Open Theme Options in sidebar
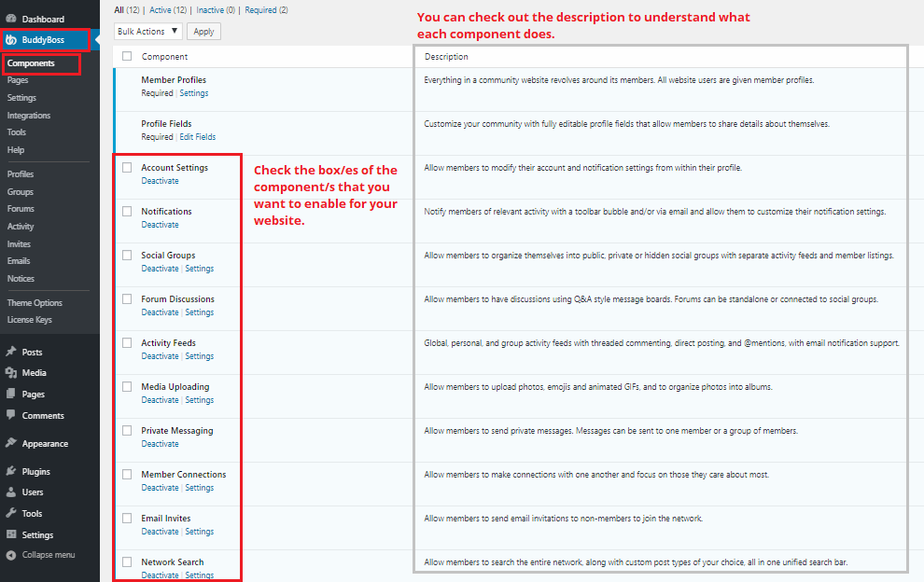924x582 pixels. (35, 303)
